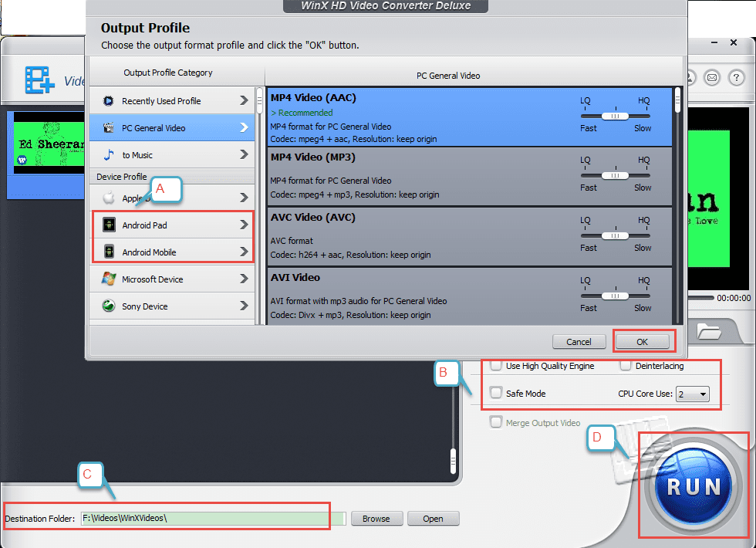Choose the Android Mobile category
The height and width of the screenshot is (548, 756).
(x=172, y=252)
